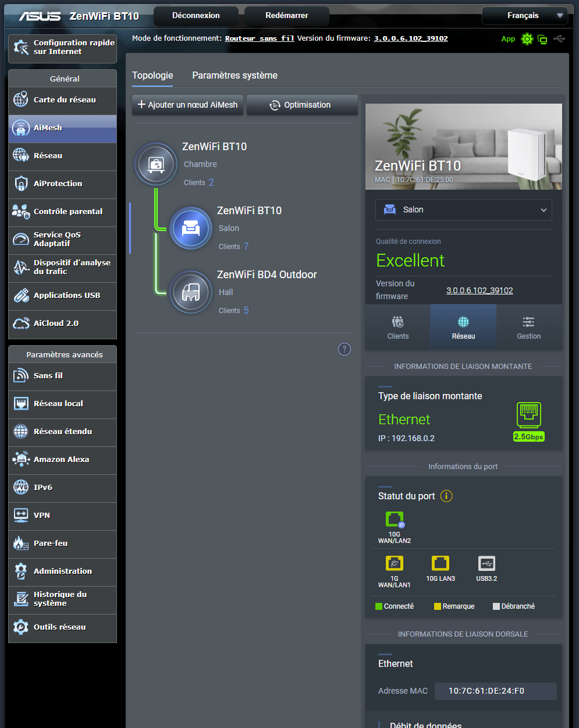The image size is (579, 728).
Task: Open the Adaptive QoS service icon
Action: point(20,239)
